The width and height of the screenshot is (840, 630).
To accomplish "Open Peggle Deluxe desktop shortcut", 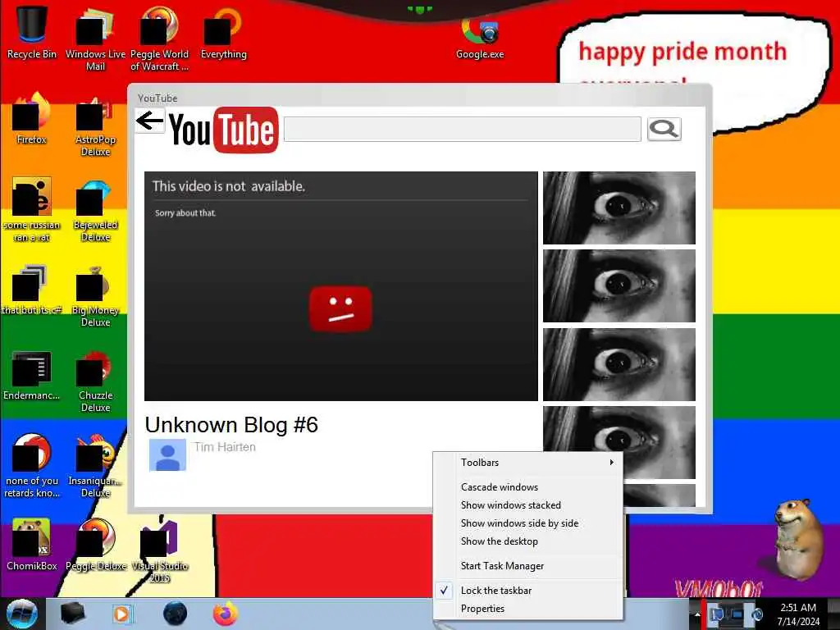I will [95, 545].
